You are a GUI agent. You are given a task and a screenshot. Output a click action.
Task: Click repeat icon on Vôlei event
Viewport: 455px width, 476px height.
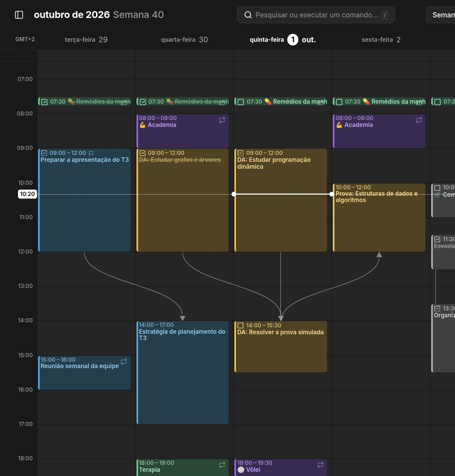(x=320, y=465)
